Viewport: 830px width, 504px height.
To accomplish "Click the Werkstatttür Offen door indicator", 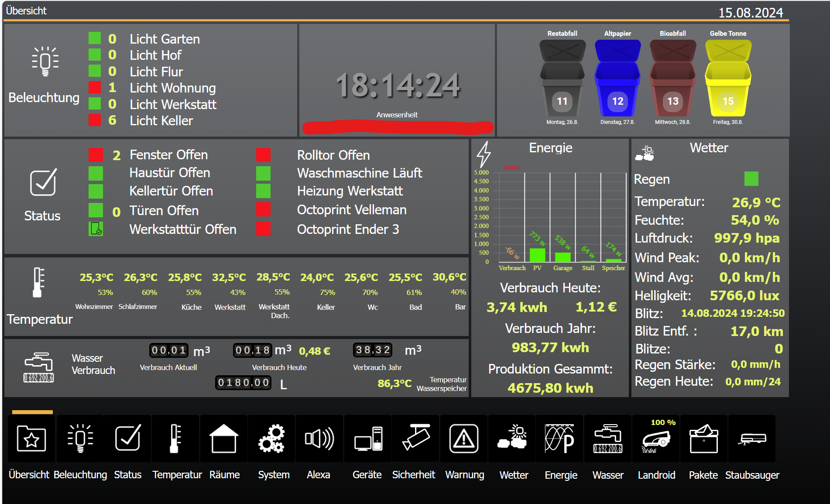I will pyautogui.click(x=96, y=229).
